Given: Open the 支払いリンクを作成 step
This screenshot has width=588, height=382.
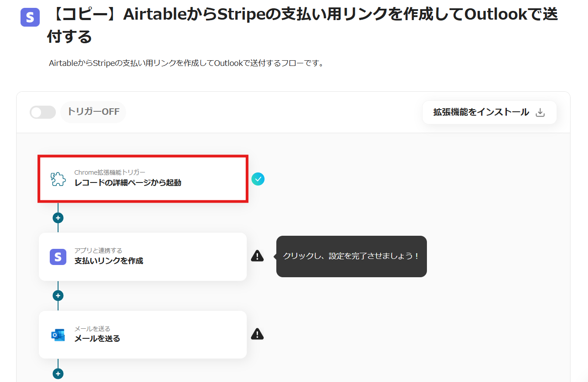Looking at the screenshot, I should tap(143, 257).
